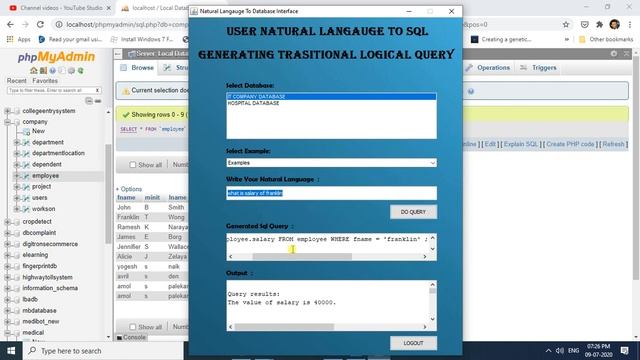Open the Operations tab
640x360 pixels.
point(488,68)
